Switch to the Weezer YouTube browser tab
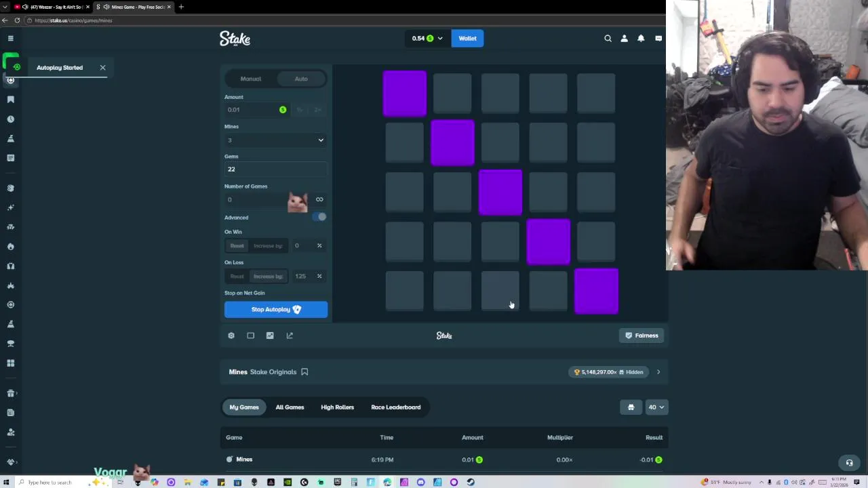Screen dimensions: 868x488 [51, 7]
